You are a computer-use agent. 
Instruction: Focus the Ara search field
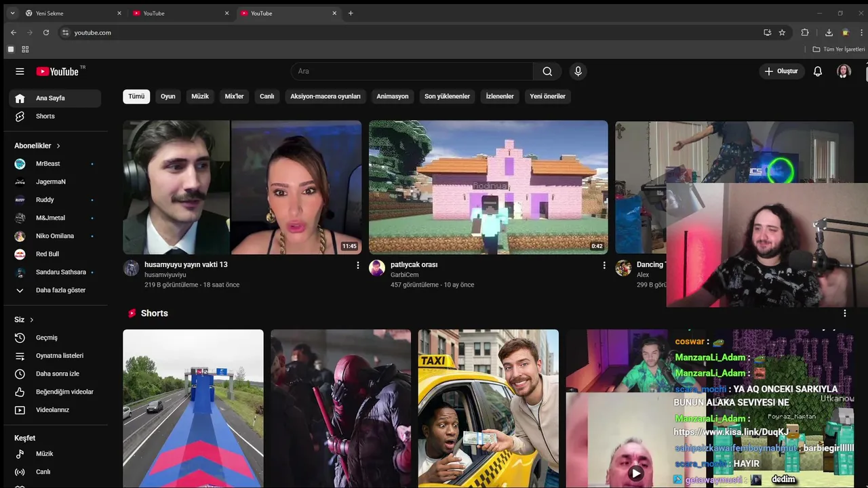412,71
